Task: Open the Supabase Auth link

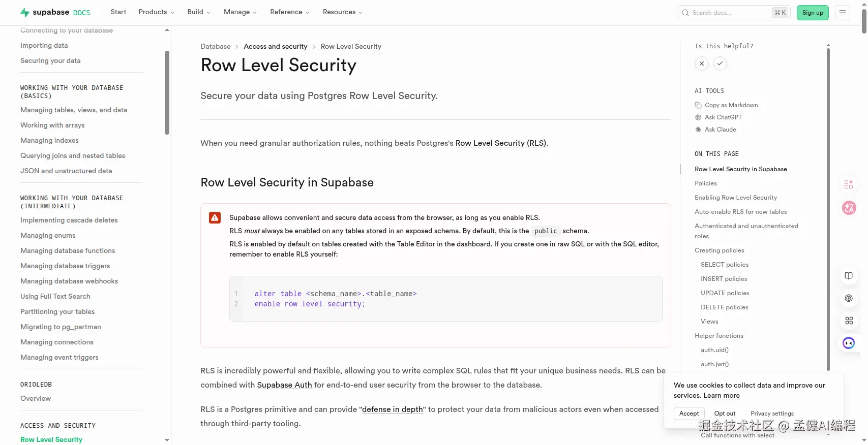Action: (x=284, y=385)
